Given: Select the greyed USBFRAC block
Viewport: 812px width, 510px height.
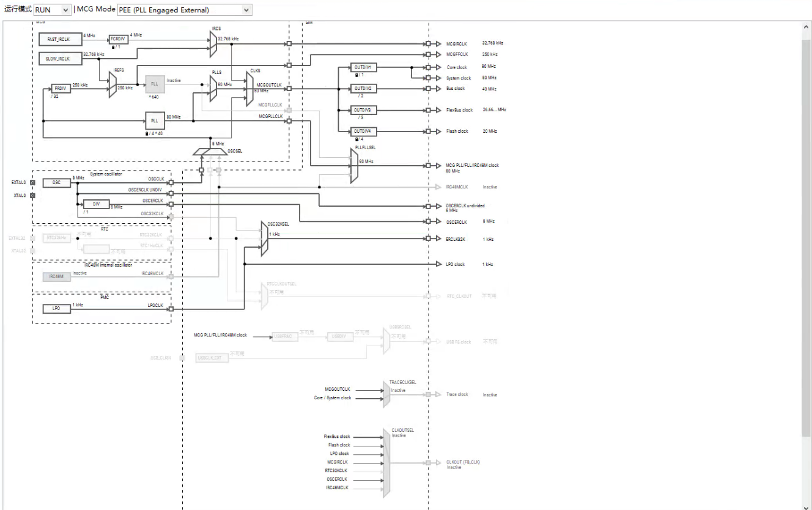Looking at the screenshot, I should [x=285, y=336].
